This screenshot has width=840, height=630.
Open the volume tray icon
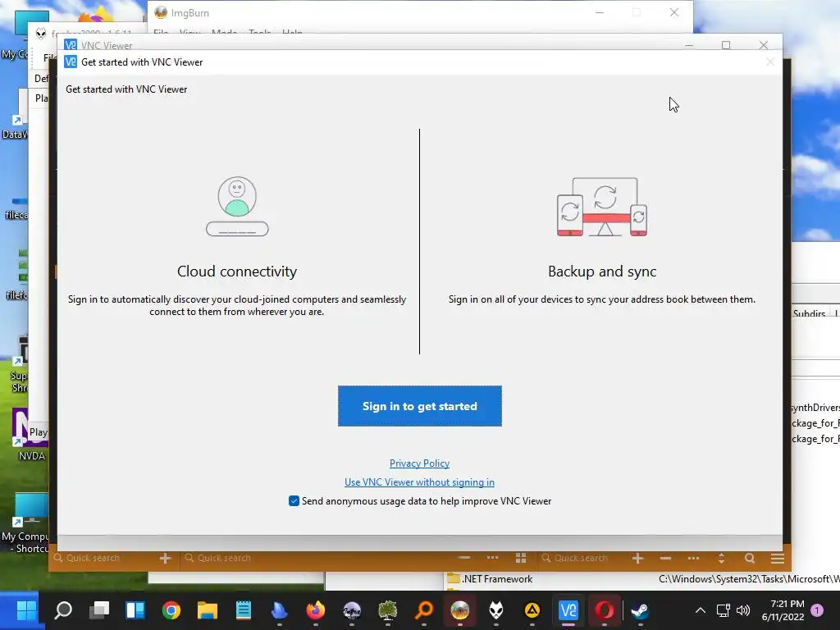point(743,610)
